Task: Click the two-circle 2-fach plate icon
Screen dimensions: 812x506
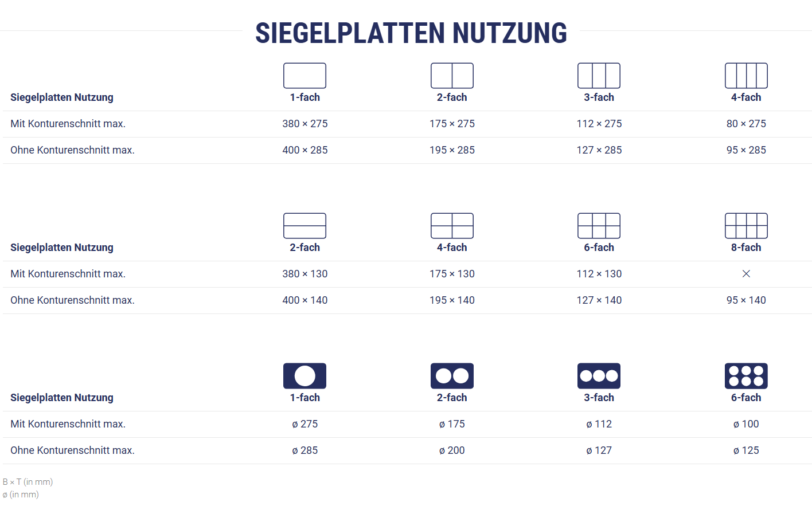Action: click(x=452, y=376)
